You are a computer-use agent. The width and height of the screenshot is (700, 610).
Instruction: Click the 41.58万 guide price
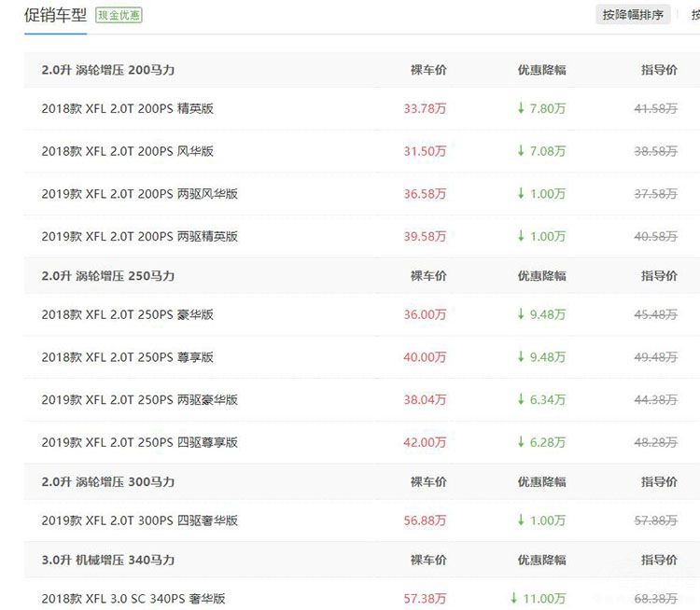pos(656,108)
